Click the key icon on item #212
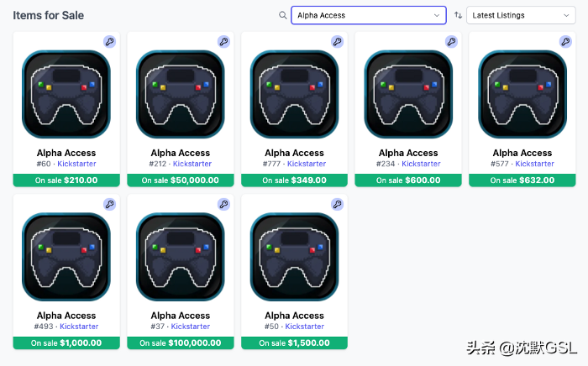The image size is (588, 366). coord(224,42)
